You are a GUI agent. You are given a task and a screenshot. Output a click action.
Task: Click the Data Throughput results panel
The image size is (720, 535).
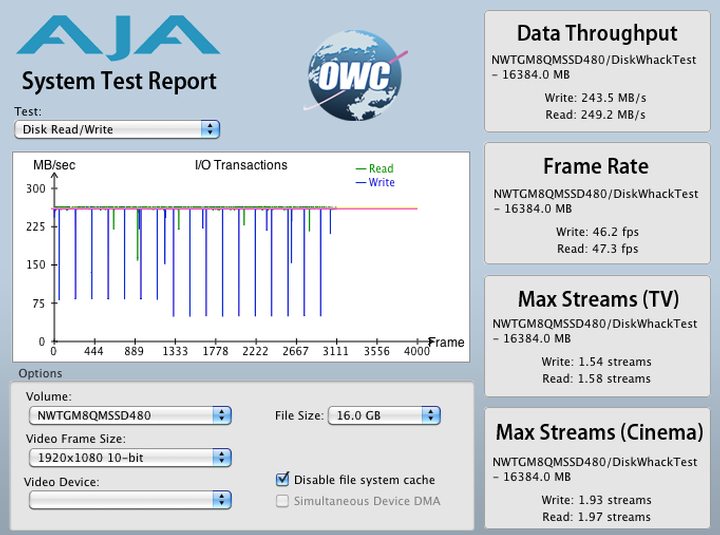pos(597,71)
